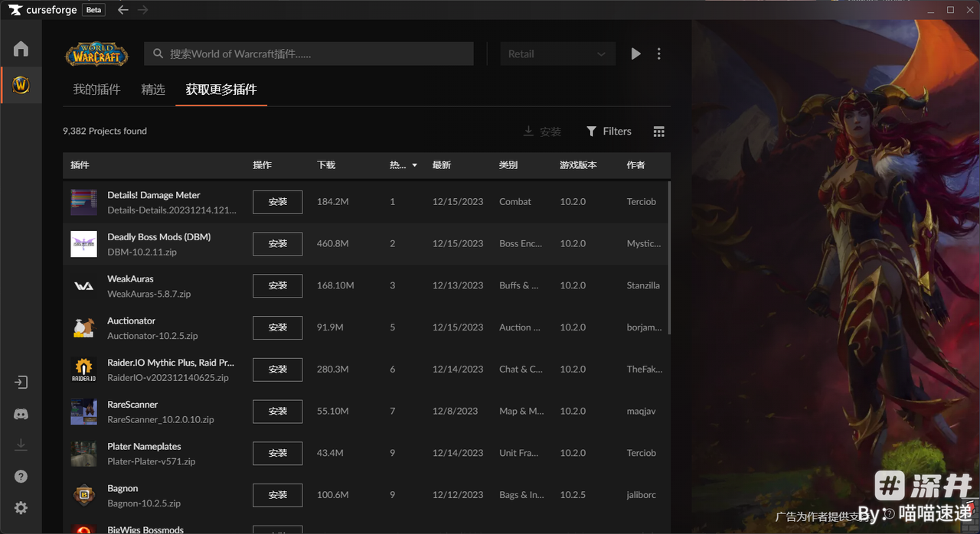The width and height of the screenshot is (980, 534).
Task: Click the 类别 column header
Action: click(508, 165)
